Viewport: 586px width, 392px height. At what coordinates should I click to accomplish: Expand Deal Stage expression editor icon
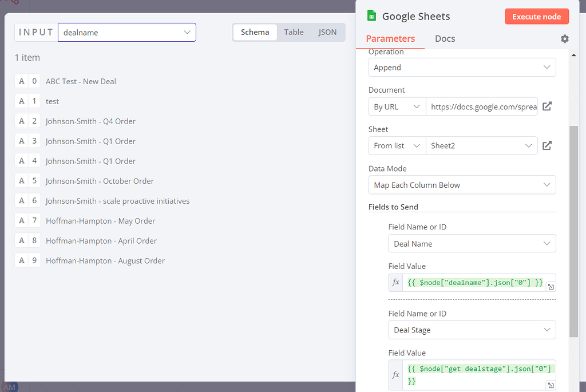[x=550, y=385]
